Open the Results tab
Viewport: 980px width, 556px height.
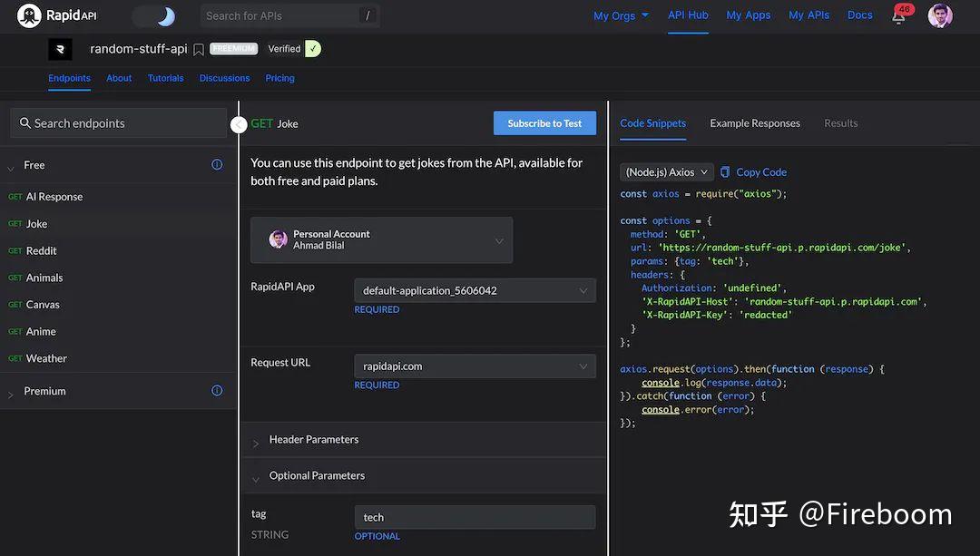840,123
